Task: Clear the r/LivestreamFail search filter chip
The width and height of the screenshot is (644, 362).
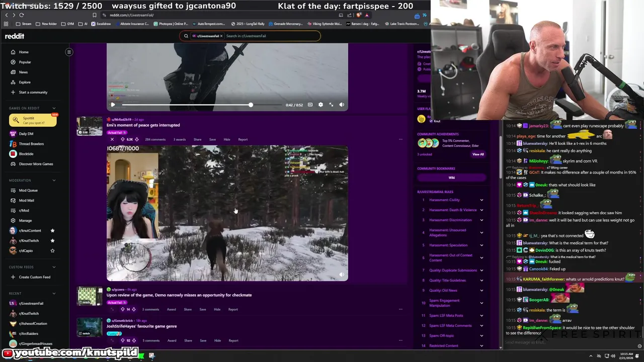Action: (221, 36)
